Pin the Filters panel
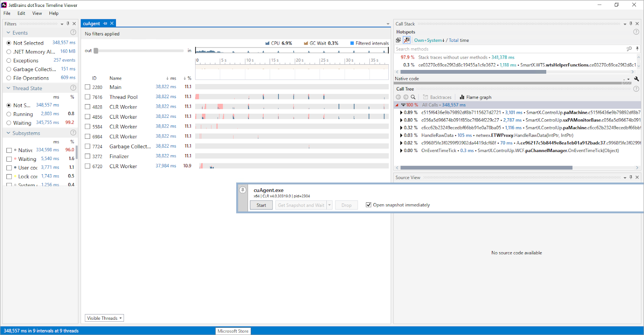 68,24
